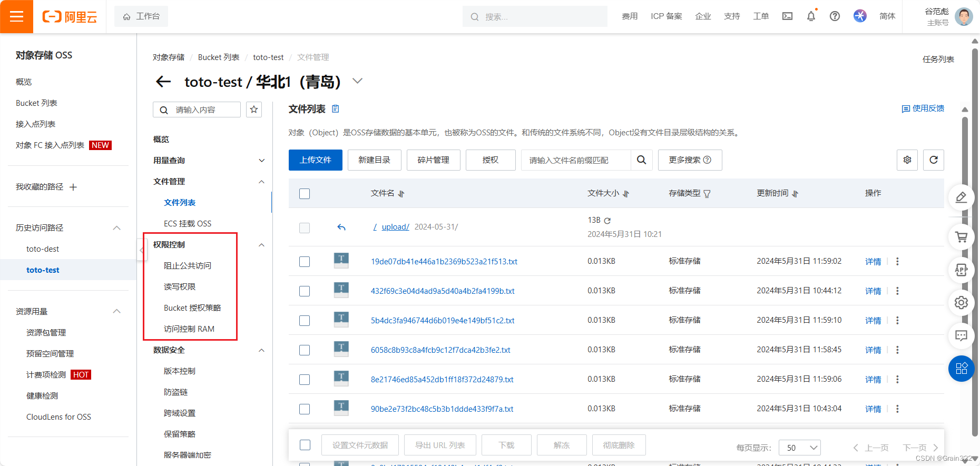Viewport: 980px width, 466px height.
Task: Collapse the 文件管理 section
Action: (262, 182)
